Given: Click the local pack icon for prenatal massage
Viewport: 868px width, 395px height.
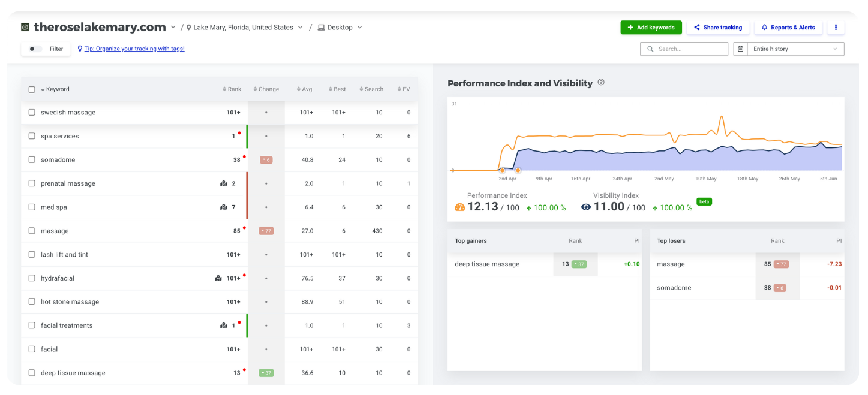Looking at the screenshot, I should [224, 183].
